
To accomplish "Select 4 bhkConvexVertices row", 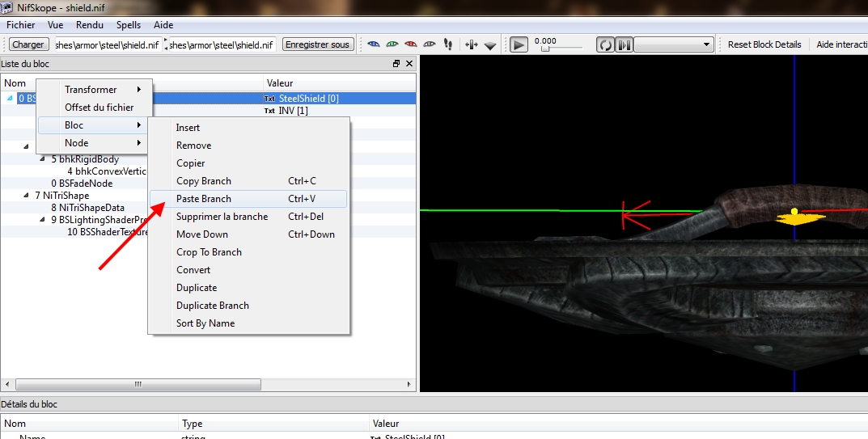I will pyautogui.click(x=107, y=171).
